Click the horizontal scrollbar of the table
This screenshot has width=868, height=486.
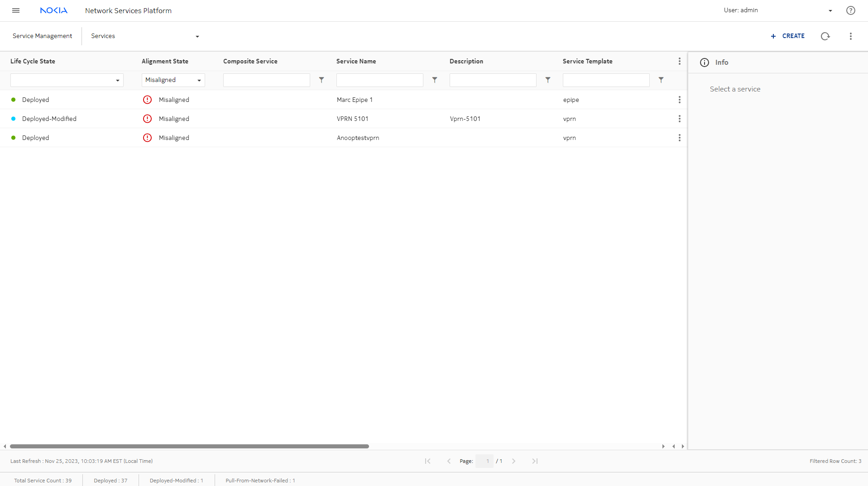pos(189,446)
